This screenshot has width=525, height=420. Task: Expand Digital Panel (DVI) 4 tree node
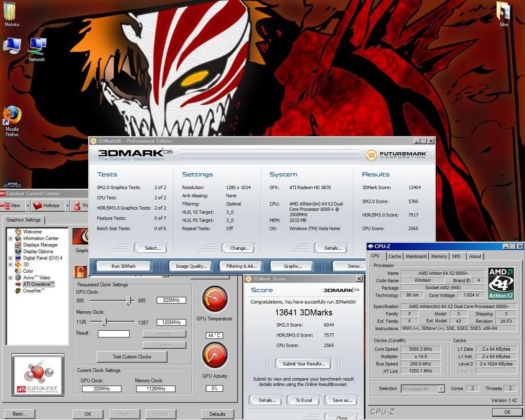10,258
